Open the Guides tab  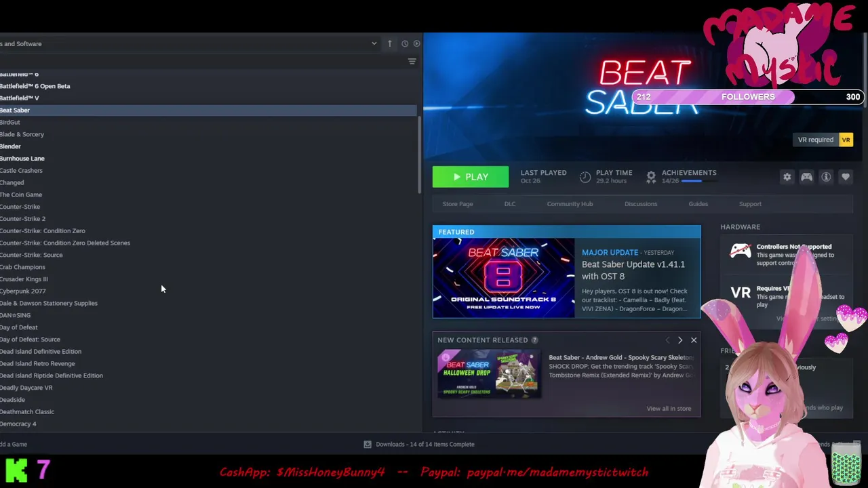tap(698, 204)
